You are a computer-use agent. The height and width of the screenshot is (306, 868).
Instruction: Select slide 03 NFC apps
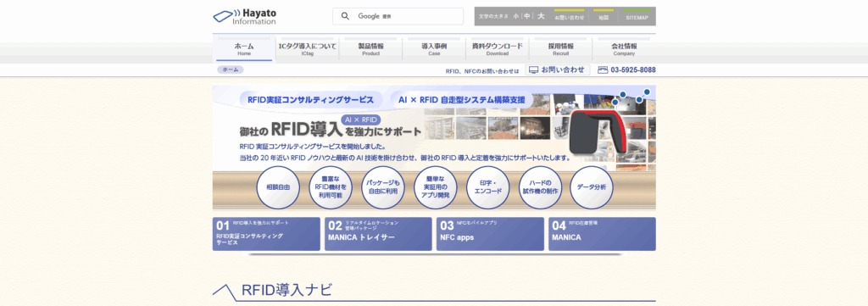click(491, 233)
